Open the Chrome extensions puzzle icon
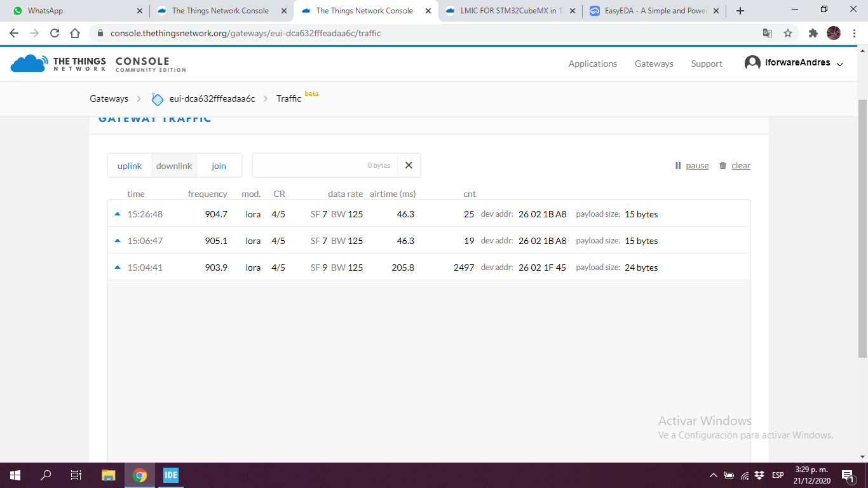The width and height of the screenshot is (868, 488). tap(813, 33)
